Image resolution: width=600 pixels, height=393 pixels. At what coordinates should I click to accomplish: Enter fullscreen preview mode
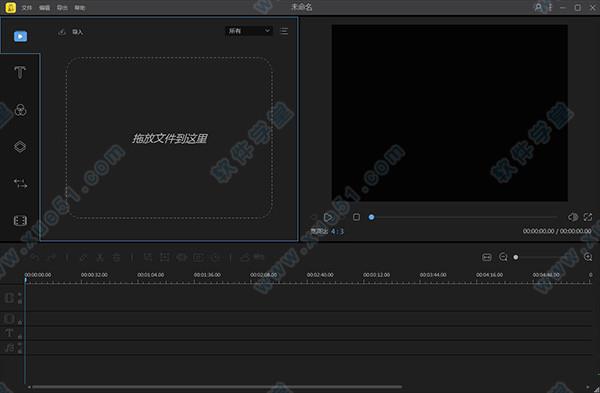click(588, 217)
